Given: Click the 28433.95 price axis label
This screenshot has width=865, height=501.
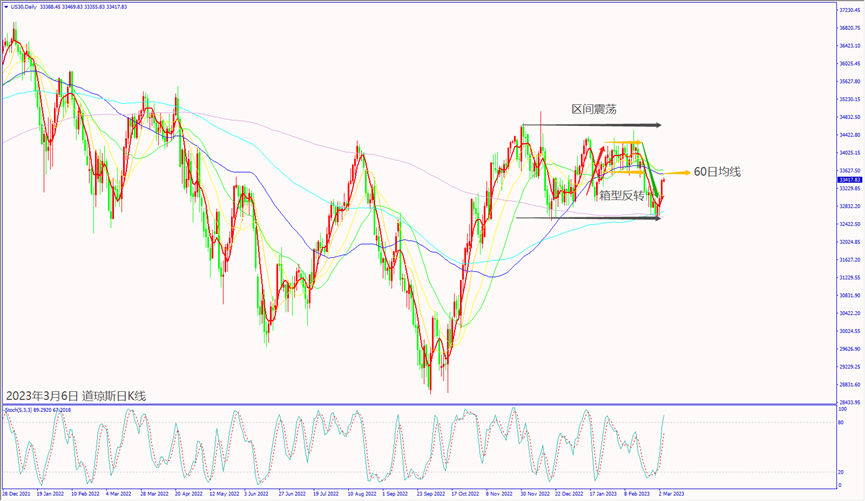Looking at the screenshot, I should 849,402.
